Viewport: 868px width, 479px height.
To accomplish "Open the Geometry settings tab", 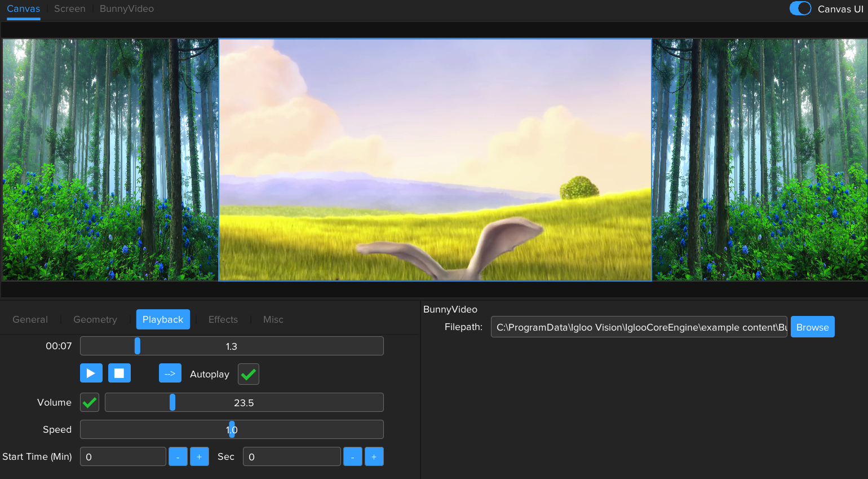I will [95, 319].
